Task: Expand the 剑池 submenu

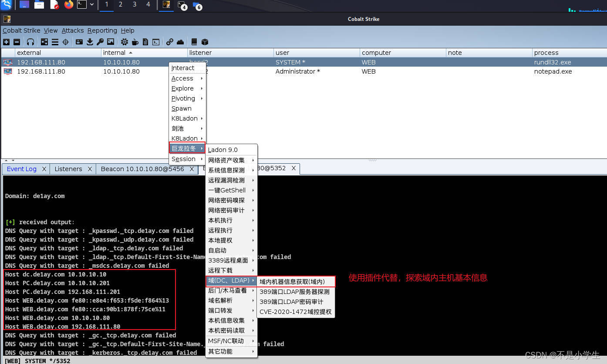Action: pos(187,128)
